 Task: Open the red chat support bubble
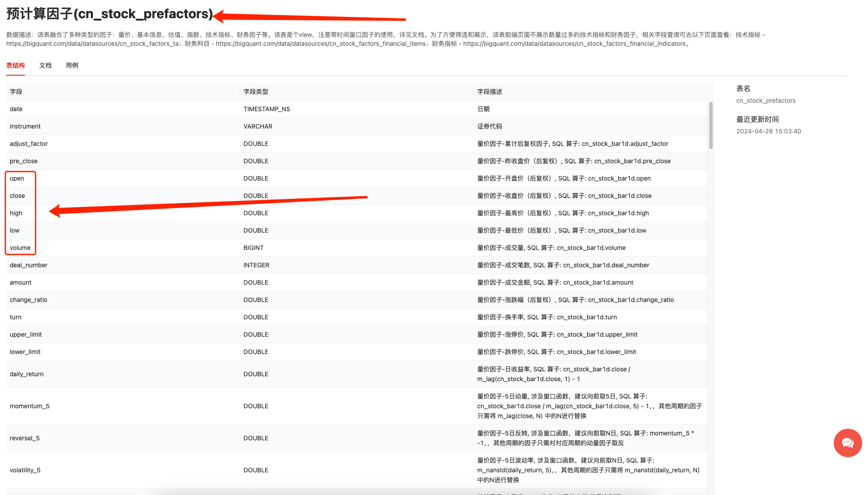click(847, 443)
